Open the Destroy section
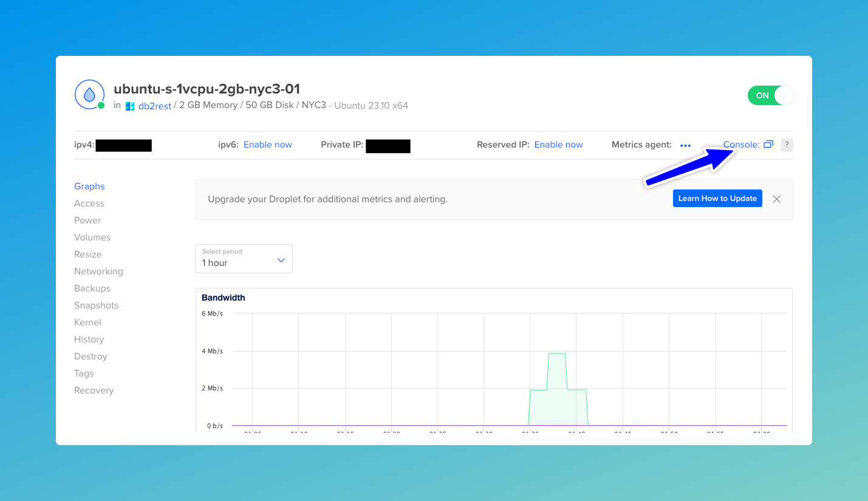 (x=91, y=356)
